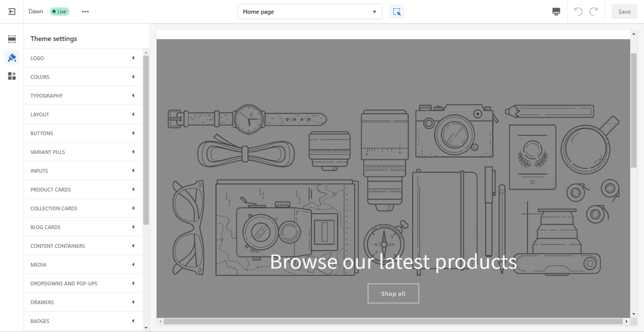Open the Home page template dropdown
The height and width of the screenshot is (332, 644).
309,11
